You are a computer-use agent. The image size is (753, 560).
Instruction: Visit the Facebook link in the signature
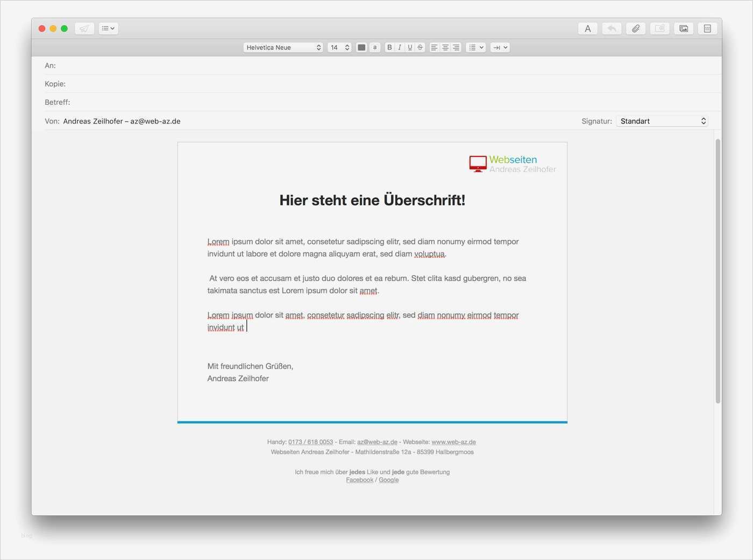(359, 479)
